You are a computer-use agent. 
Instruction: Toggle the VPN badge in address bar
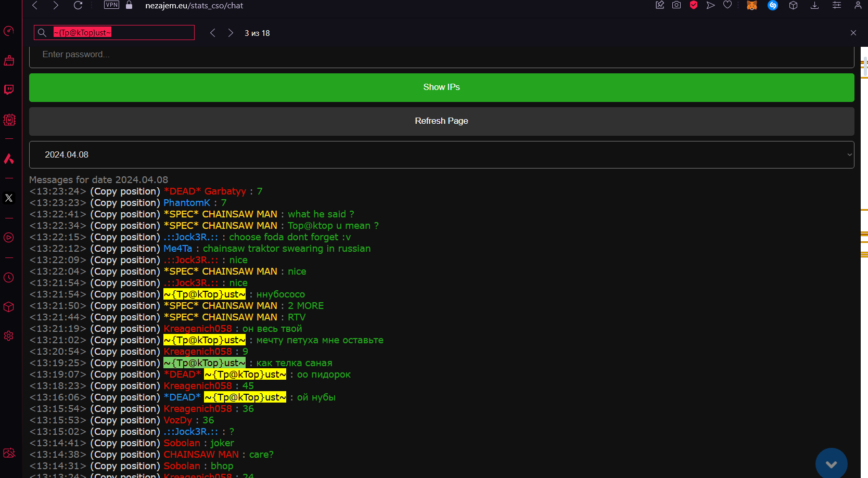(x=111, y=5)
